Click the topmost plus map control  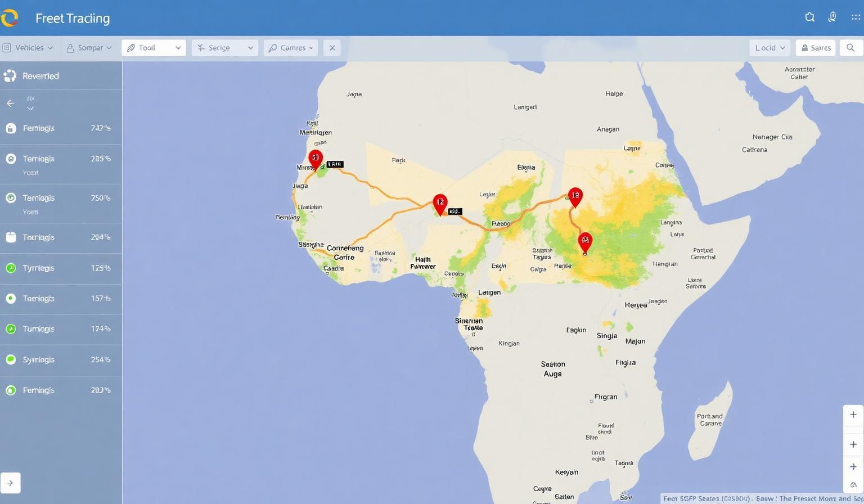click(x=853, y=415)
